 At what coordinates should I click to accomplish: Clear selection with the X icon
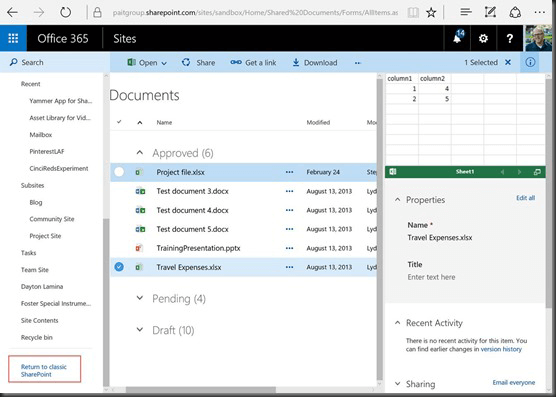pyautogui.click(x=508, y=62)
